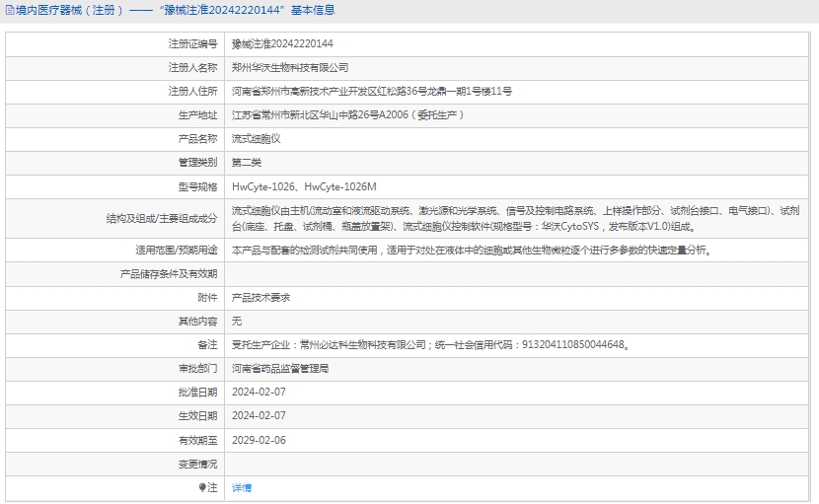Select the model spec HwCyte-1026、HwCyte-1026M
This screenshot has height=504, width=819.
pos(304,186)
